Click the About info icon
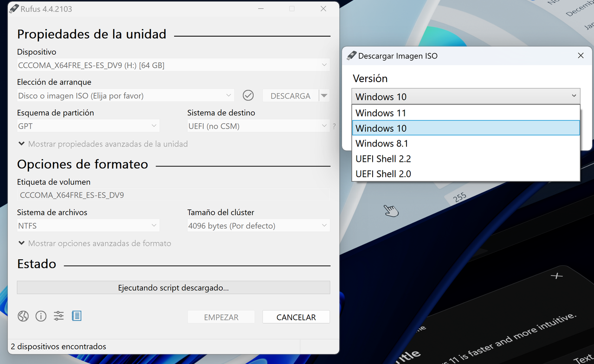The height and width of the screenshot is (364, 594). click(41, 316)
